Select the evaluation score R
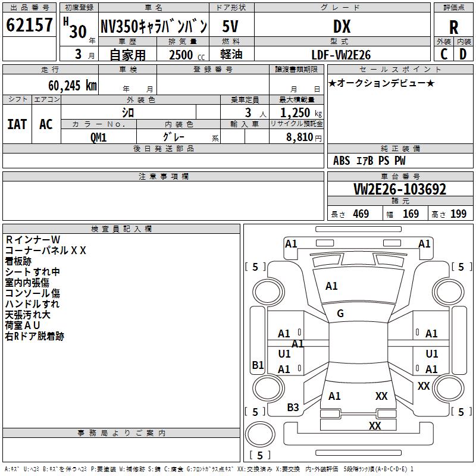 coord(454,27)
